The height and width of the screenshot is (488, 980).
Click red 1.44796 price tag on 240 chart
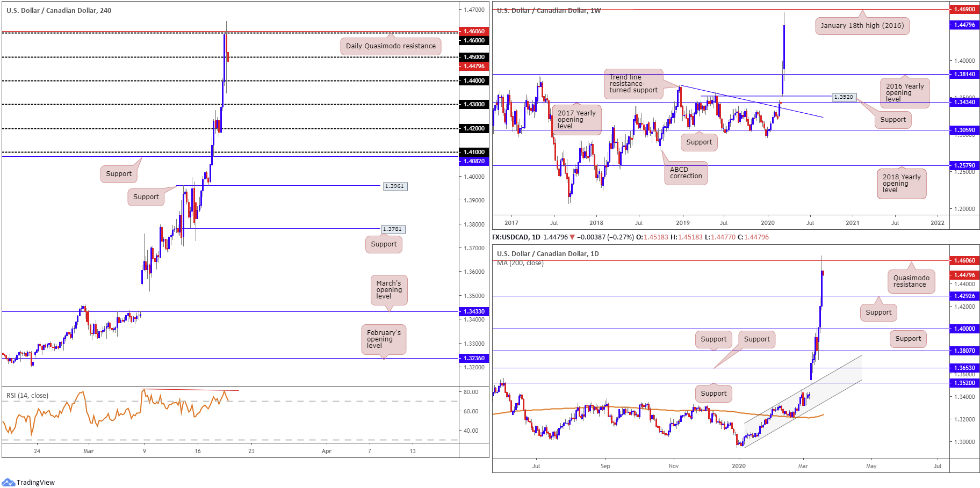coord(474,66)
